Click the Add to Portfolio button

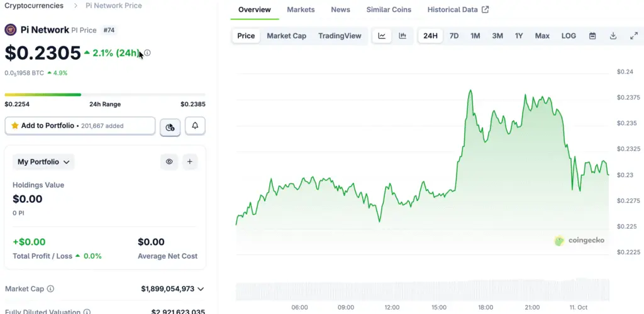(80, 126)
